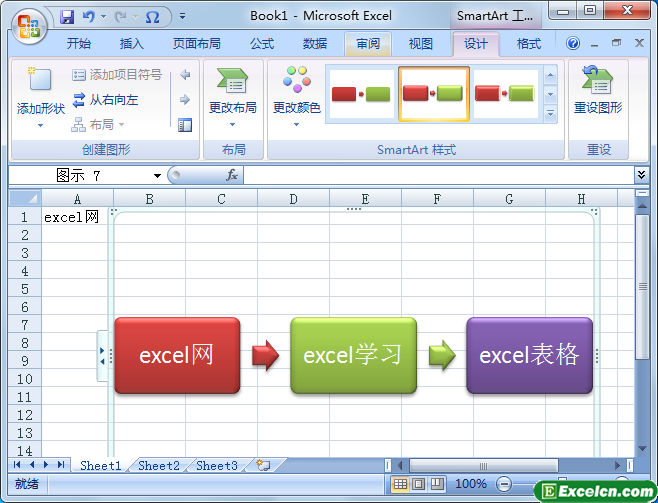Image resolution: width=658 pixels, height=503 pixels.
Task: Expand the Change Layout (更改布局) dropdown
Action: 233,97
